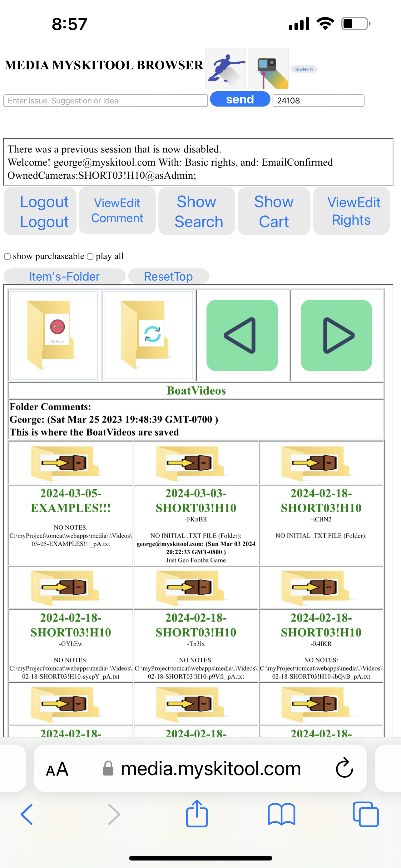Click the SIGN-IN link

point(304,69)
